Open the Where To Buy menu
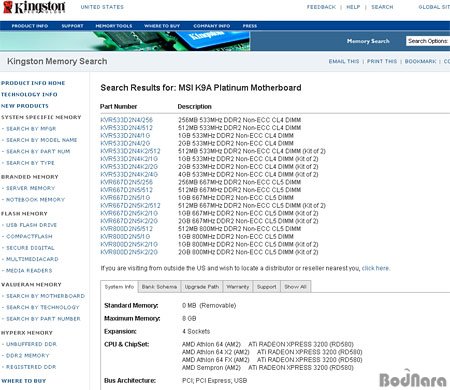This screenshot has width=450, height=390. click(162, 26)
